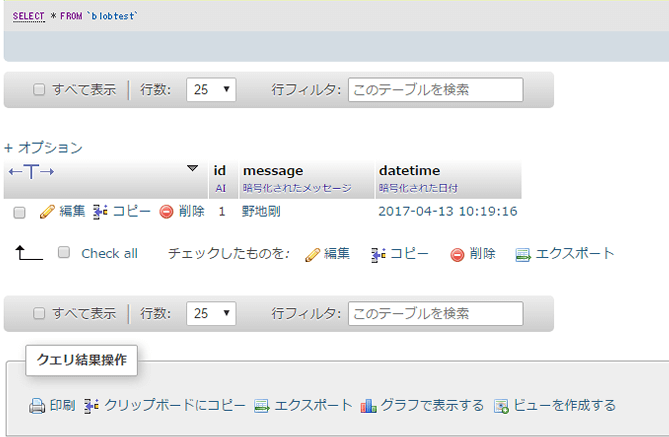Image resolution: width=669 pixels, height=437 pixels.
Task: Open the bottom 行数 25 dropdown
Action: coord(211,314)
